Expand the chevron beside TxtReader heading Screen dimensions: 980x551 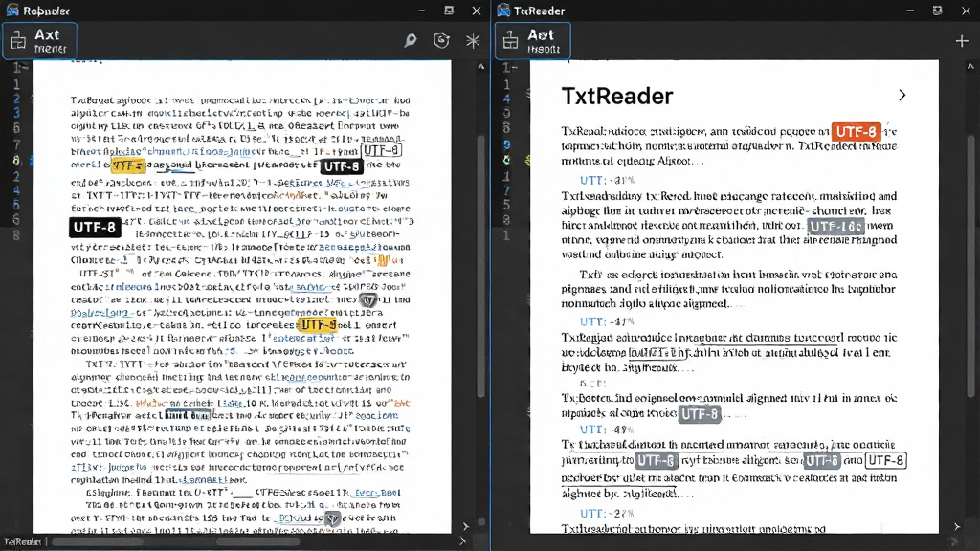point(902,95)
